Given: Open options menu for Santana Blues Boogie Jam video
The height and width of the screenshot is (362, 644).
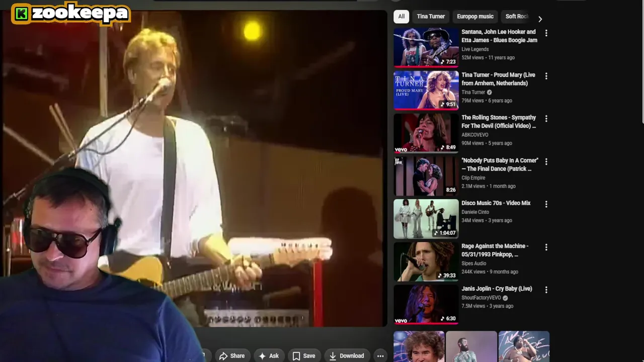Looking at the screenshot, I should [x=546, y=33].
